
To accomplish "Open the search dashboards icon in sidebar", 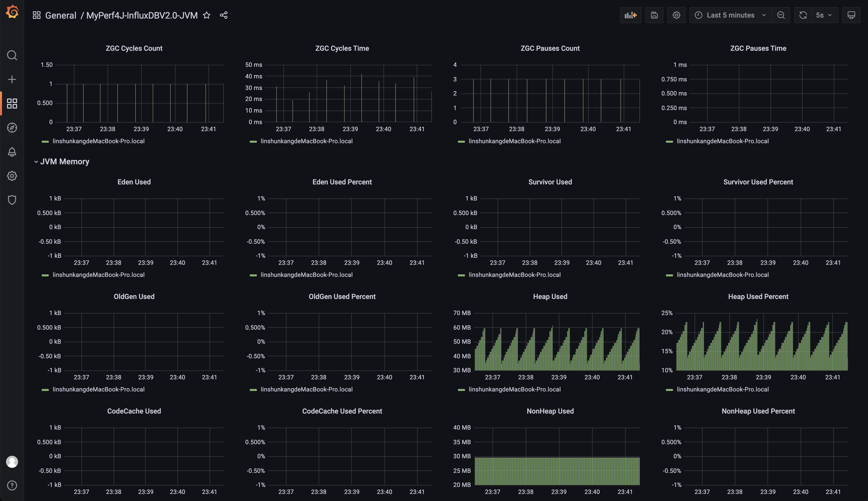I will coord(12,55).
